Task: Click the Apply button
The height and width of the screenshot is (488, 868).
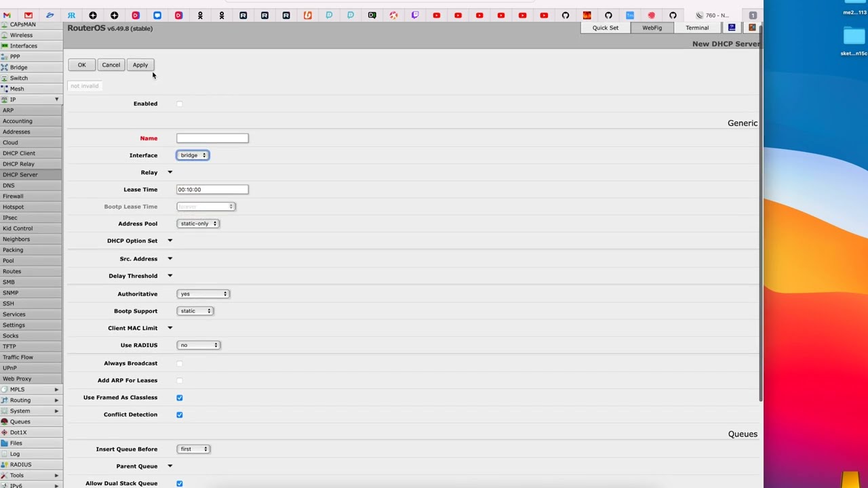Action: (140, 65)
